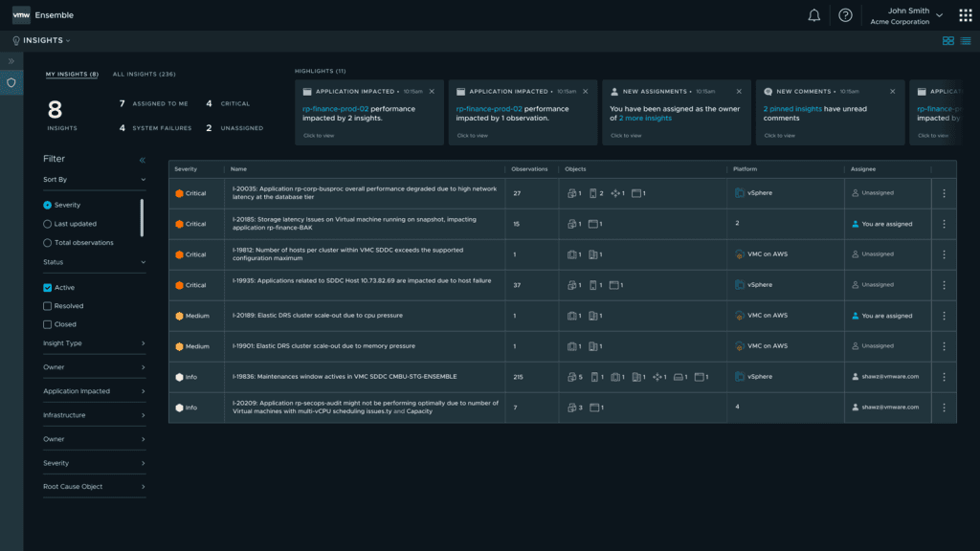The width and height of the screenshot is (980, 551).
Task: Click the shield icon in left sidebar
Action: click(x=11, y=82)
